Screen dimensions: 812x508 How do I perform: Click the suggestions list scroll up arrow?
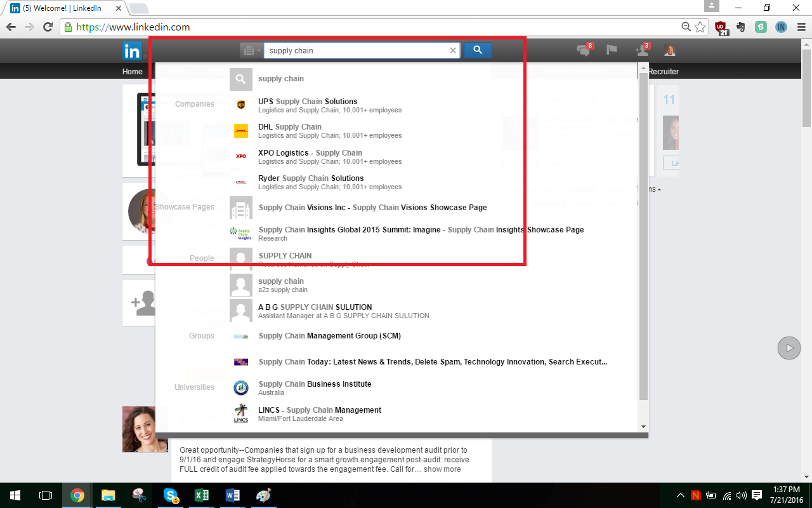pyautogui.click(x=643, y=68)
